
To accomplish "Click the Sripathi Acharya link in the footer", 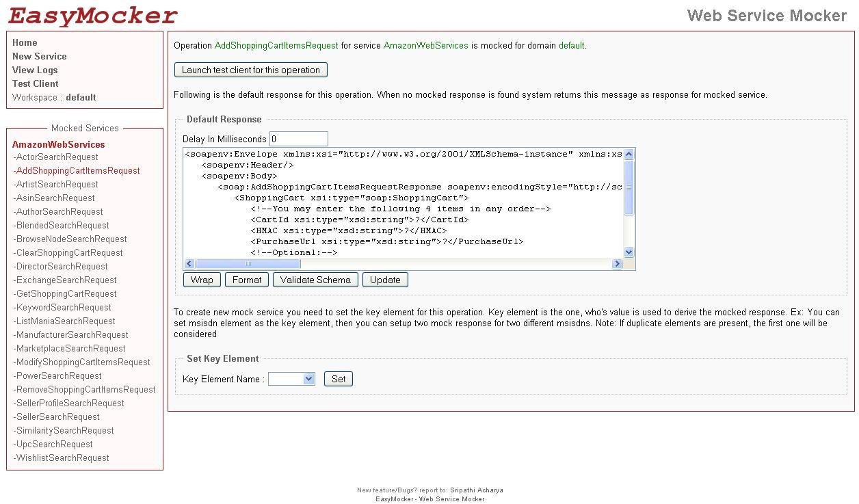I will pos(477,490).
